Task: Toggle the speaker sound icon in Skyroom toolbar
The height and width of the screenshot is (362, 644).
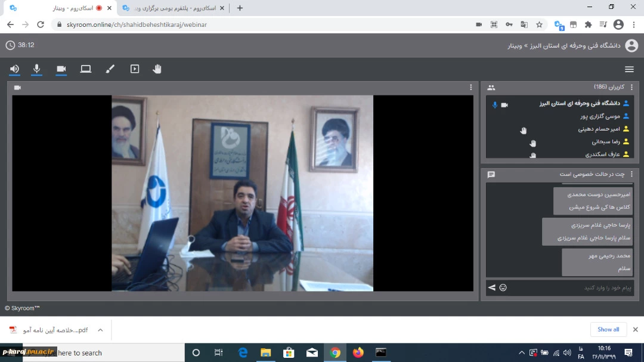Action: (14, 69)
